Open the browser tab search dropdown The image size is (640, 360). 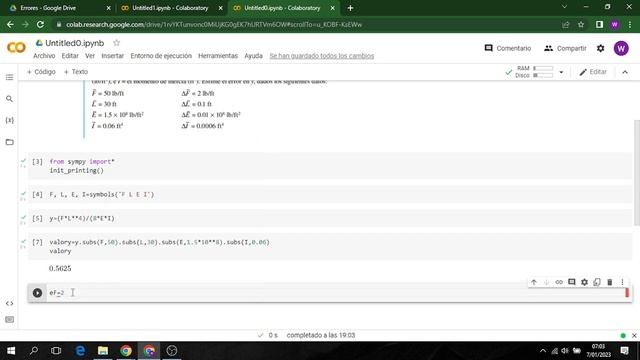pyautogui.click(x=564, y=7)
